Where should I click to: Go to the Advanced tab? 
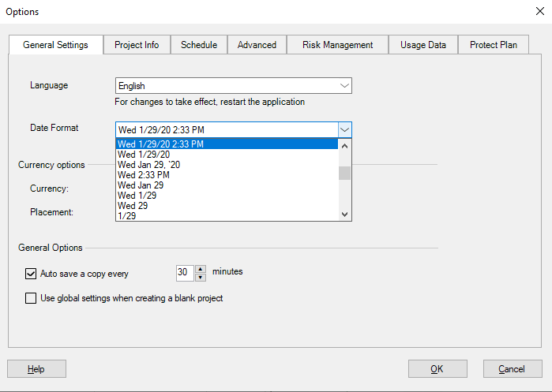(257, 45)
